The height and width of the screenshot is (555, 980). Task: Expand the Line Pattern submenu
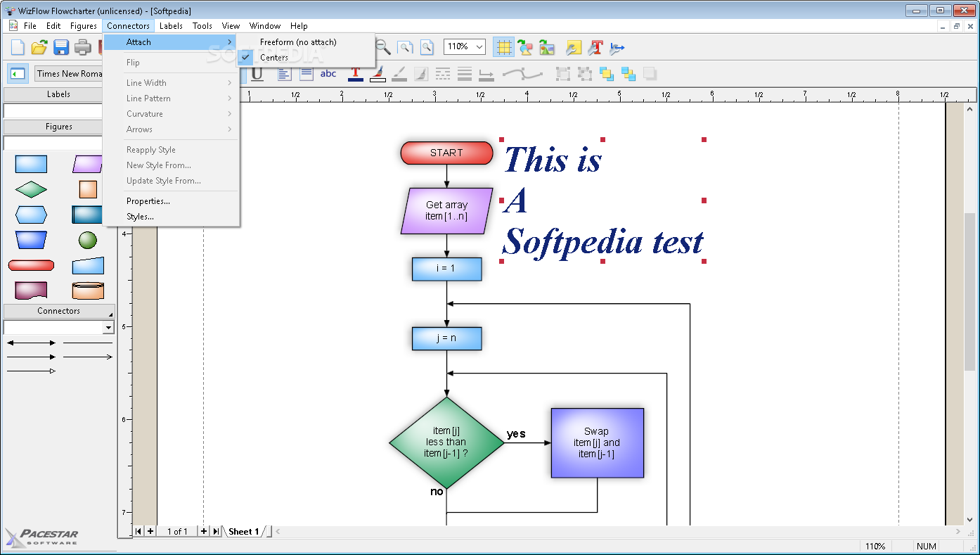[x=172, y=98]
